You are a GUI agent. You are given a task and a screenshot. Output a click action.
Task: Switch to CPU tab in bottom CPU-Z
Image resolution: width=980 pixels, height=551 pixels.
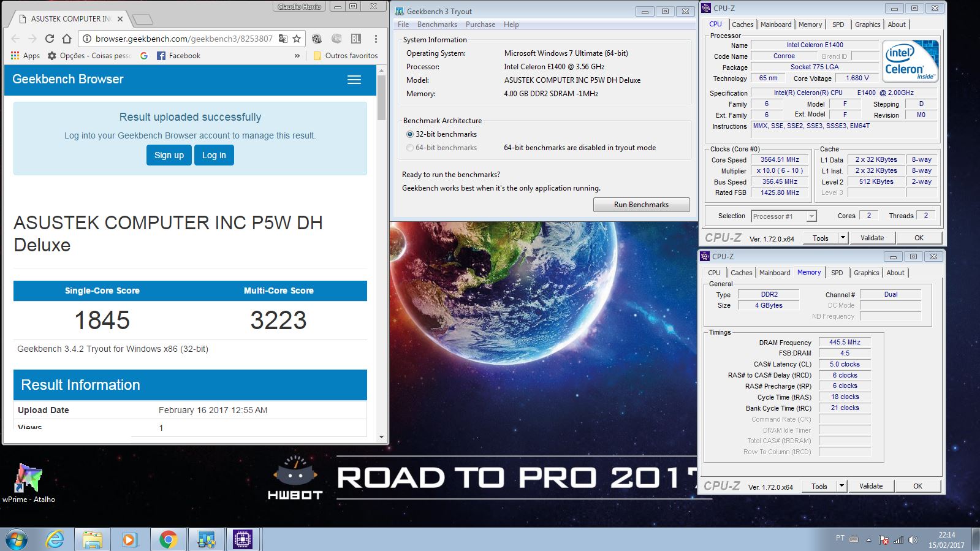point(714,273)
